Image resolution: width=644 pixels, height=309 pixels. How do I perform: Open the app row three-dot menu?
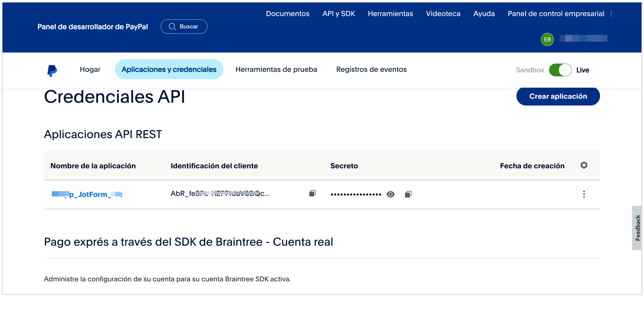click(584, 194)
